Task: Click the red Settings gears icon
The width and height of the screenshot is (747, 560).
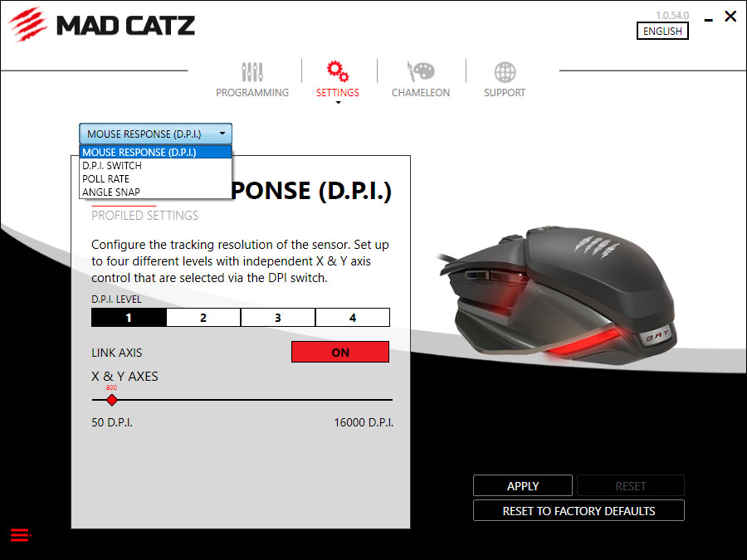Action: pyautogui.click(x=337, y=71)
